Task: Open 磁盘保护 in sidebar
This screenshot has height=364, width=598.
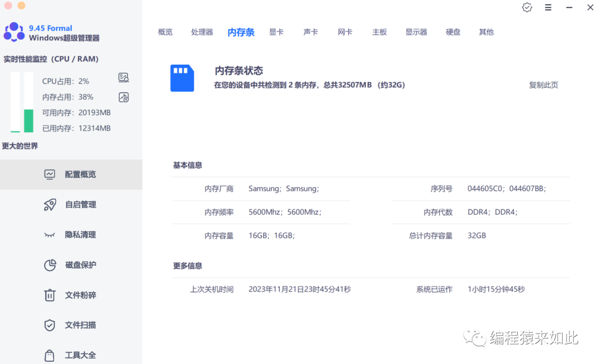Action: 71,265
